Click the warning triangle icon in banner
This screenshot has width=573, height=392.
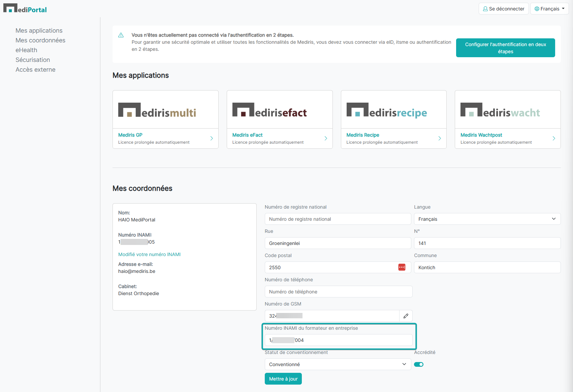pos(121,35)
